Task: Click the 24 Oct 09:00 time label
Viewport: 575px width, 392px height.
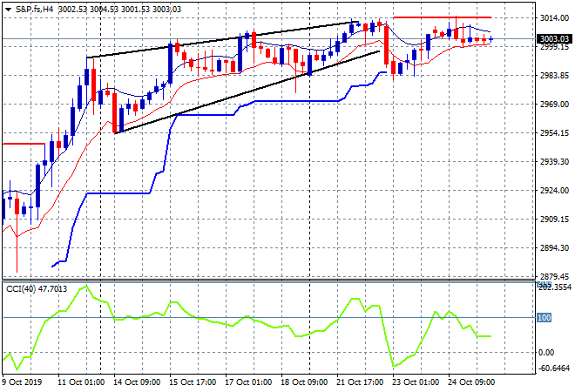Action: 471,382
